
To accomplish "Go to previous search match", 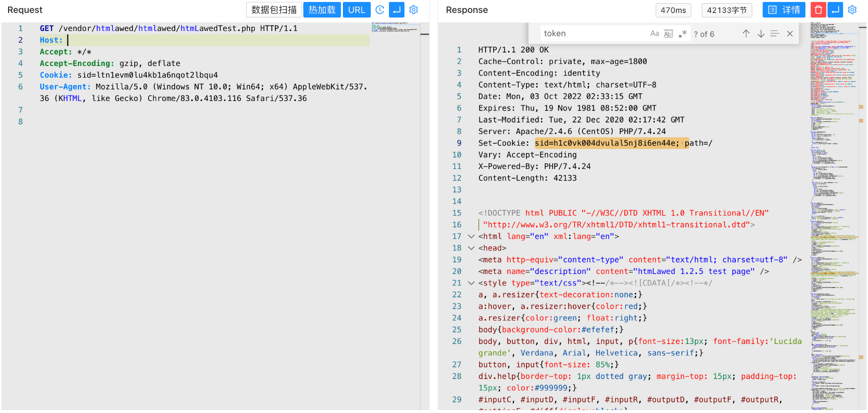I will (x=746, y=33).
